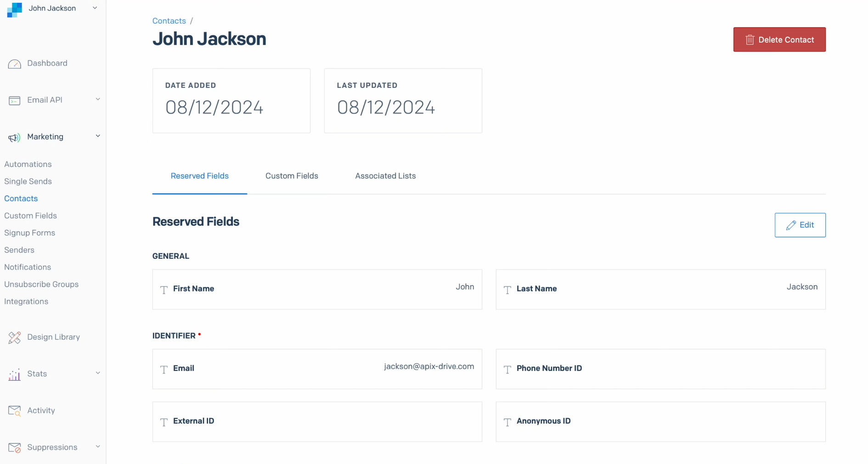Collapse the Marketing section chevron
Viewport: 868px width, 464px height.
98,136
